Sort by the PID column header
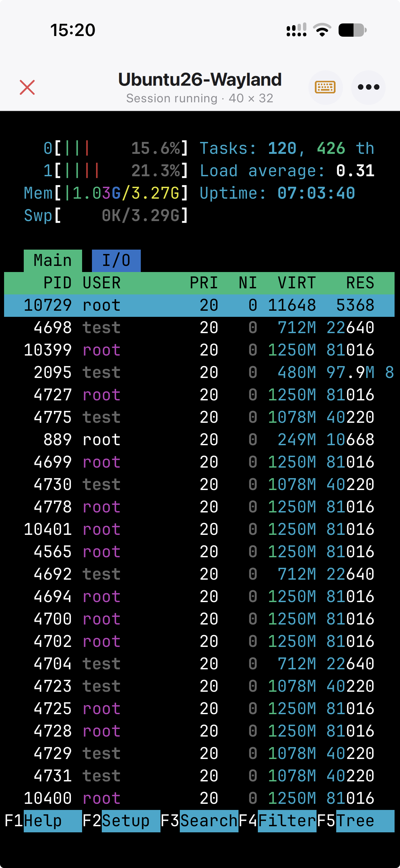Screen dimensions: 400x868 [57, 283]
